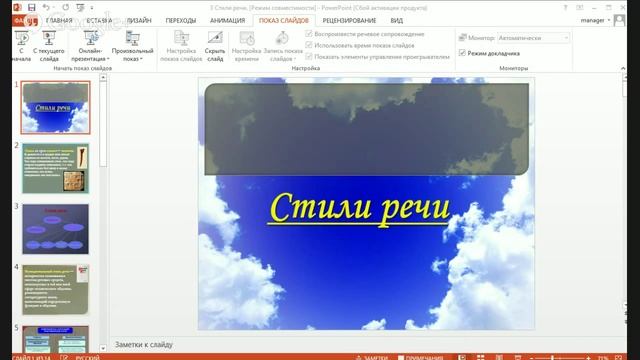Image resolution: width=640 pixels, height=360 pixels.
Task: Open the ФАЙЛ tab
Action: pos(25,20)
